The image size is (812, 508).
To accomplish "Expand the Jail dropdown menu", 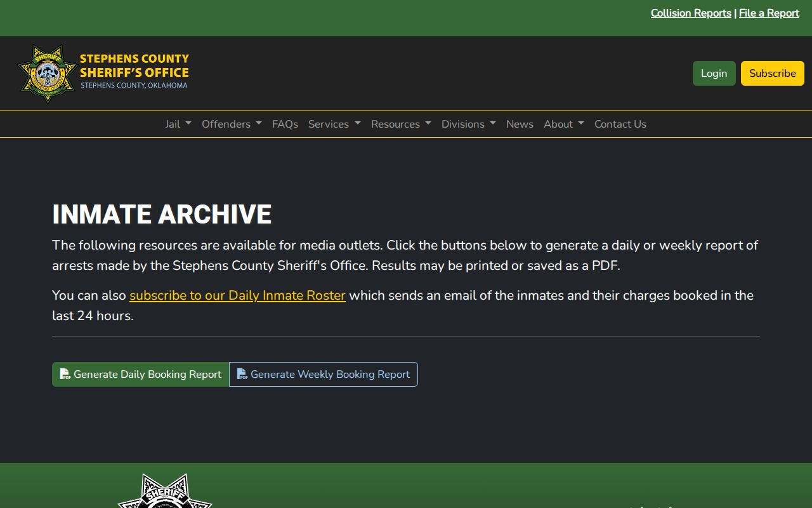I will click(x=178, y=124).
